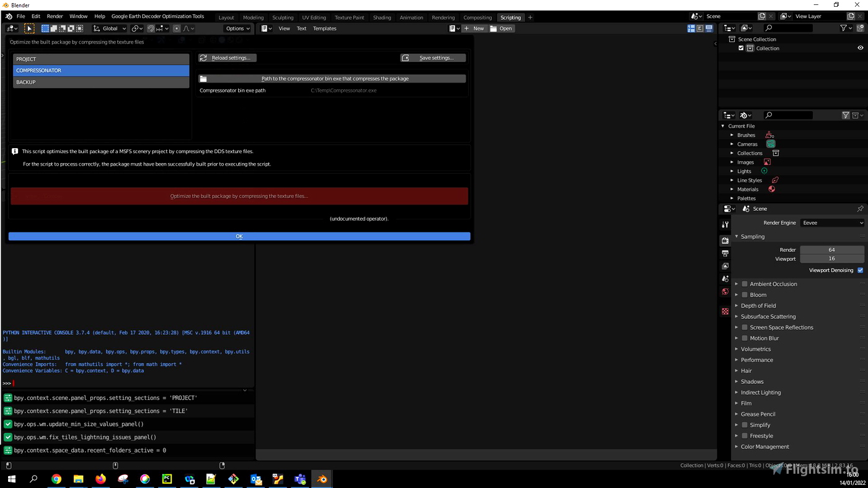Click the Windows Start button
The image size is (868, 488).
[x=11, y=479]
